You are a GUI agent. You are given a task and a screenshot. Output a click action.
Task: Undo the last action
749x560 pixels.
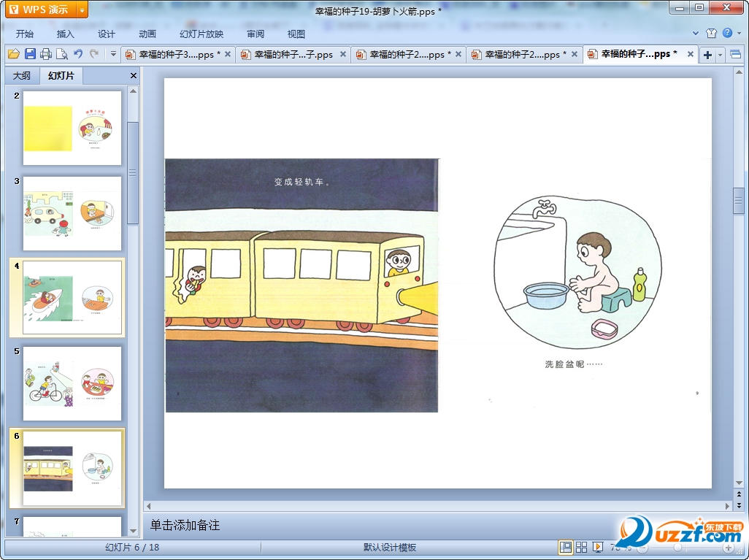78,54
